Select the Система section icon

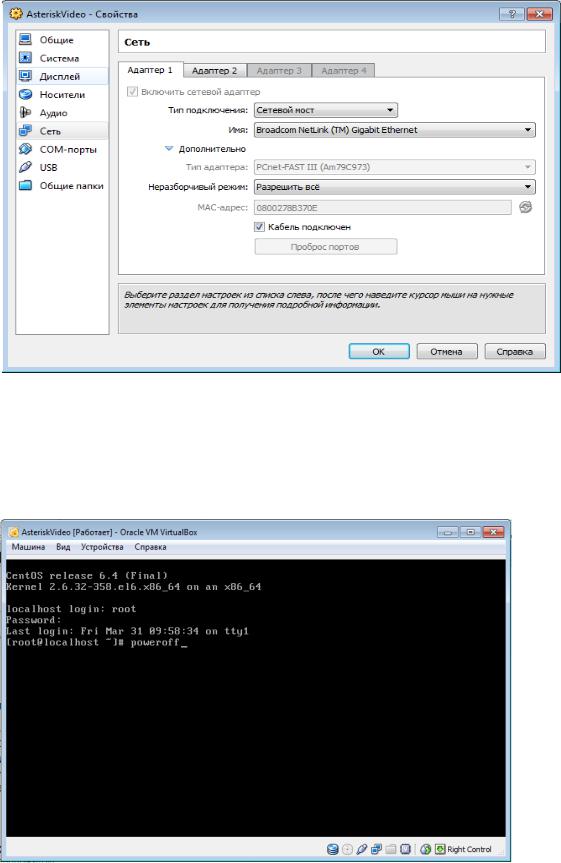tap(25, 58)
